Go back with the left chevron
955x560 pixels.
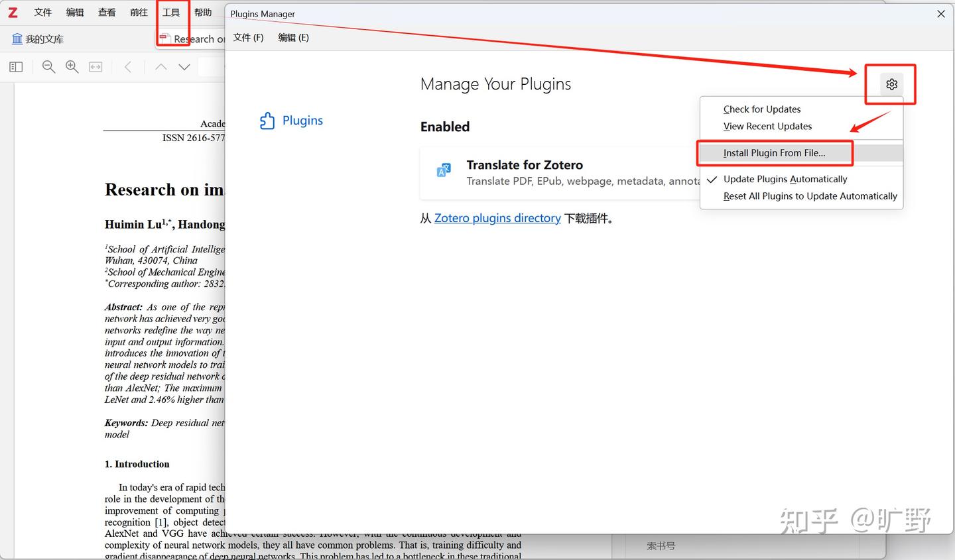[129, 67]
